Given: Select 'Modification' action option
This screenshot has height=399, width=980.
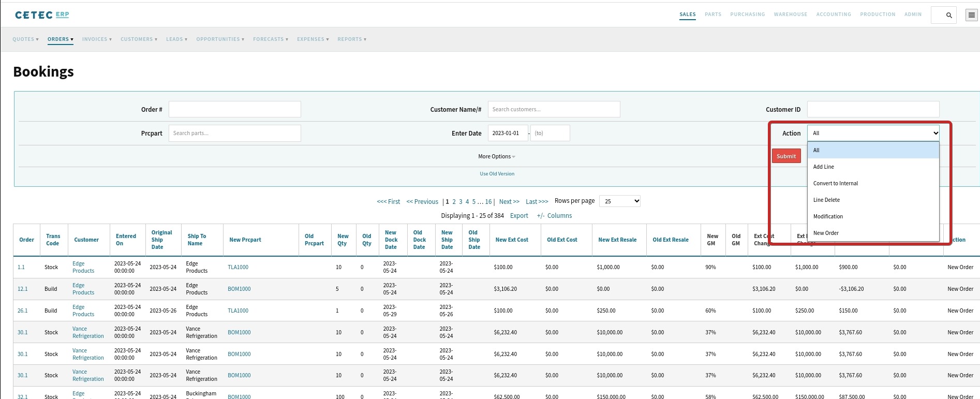Looking at the screenshot, I should pyautogui.click(x=873, y=216).
